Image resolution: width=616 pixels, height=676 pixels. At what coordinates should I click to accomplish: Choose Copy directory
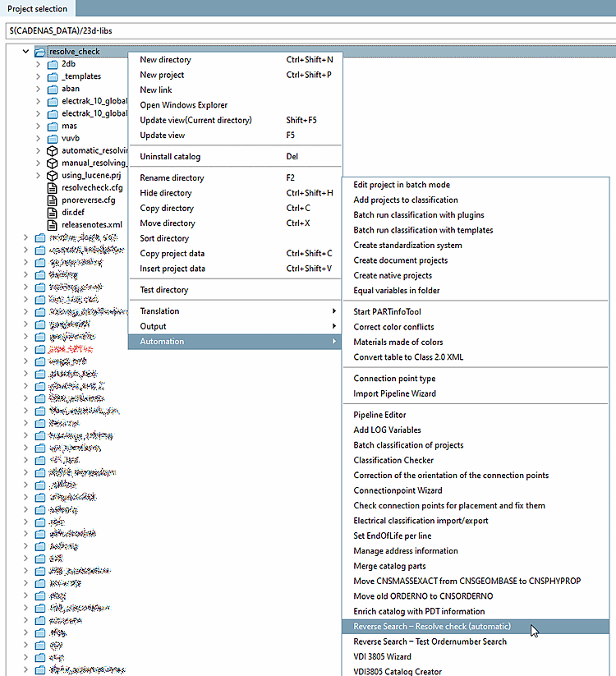tap(235, 209)
